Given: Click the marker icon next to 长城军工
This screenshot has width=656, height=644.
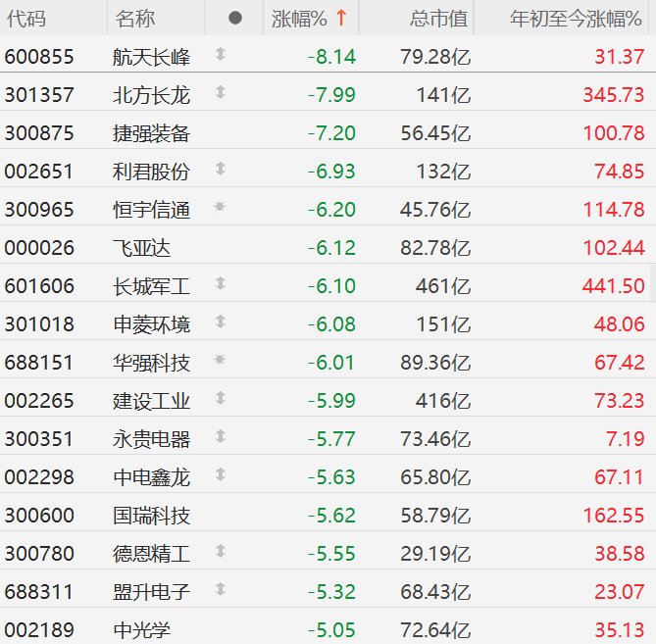Looking at the screenshot, I should 220,285.
